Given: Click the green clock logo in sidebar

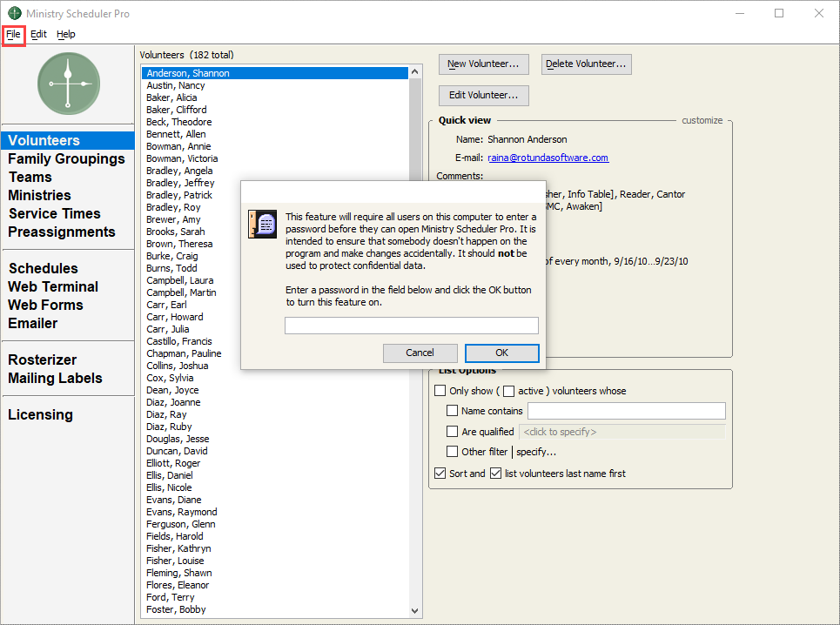Looking at the screenshot, I should click(68, 83).
